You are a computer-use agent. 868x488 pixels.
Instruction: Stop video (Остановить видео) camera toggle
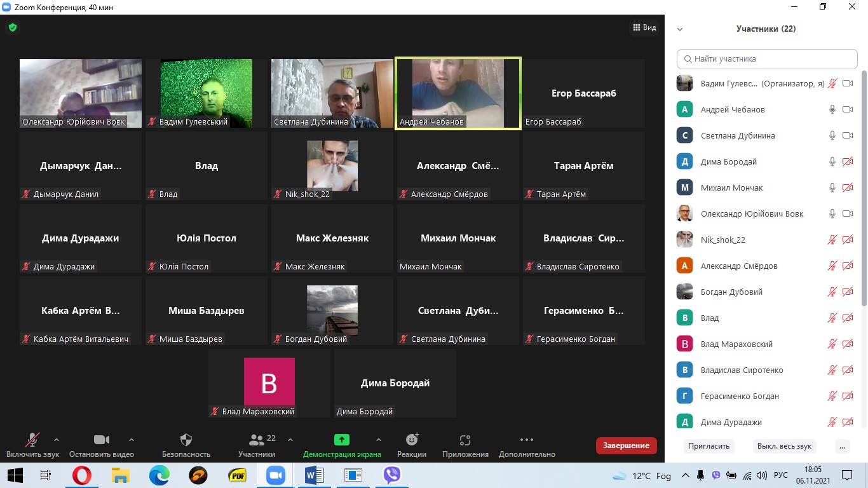[102, 440]
